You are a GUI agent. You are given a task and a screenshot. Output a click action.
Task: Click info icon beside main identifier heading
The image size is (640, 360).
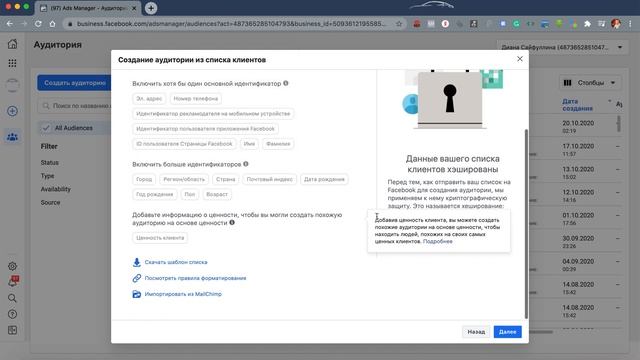point(286,83)
